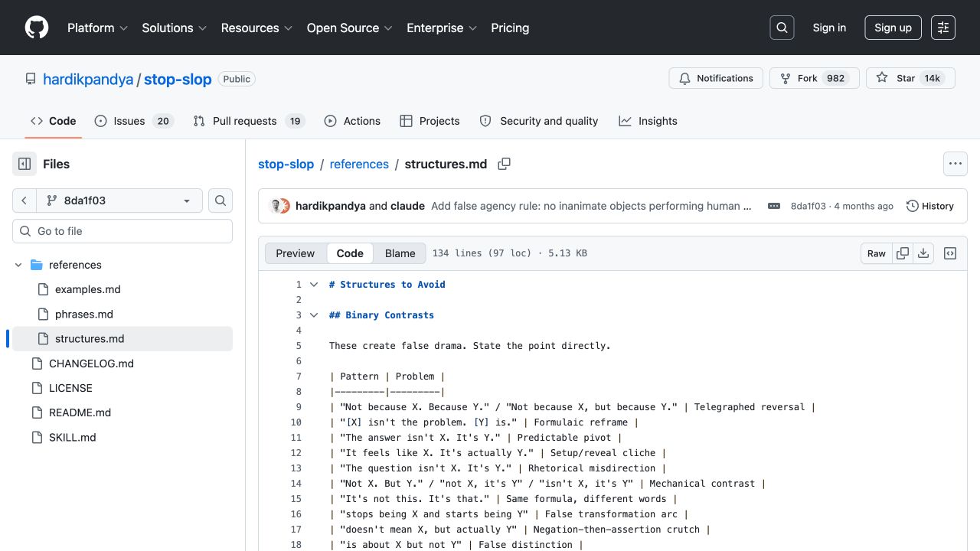Click references breadcrumb link
The height and width of the screenshot is (551, 980).
(359, 164)
